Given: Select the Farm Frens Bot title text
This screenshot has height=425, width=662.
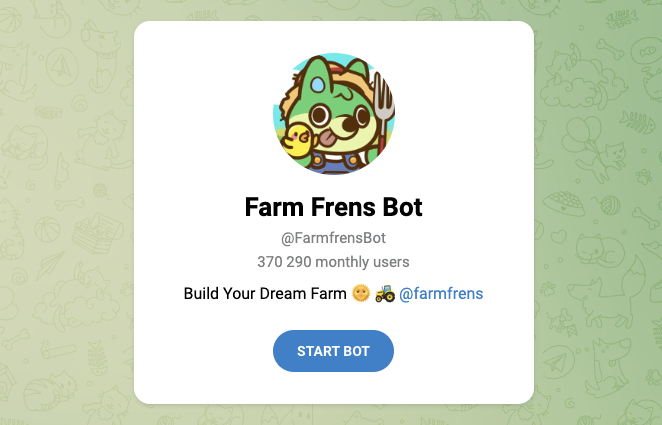Looking at the screenshot, I should click(x=334, y=207).
